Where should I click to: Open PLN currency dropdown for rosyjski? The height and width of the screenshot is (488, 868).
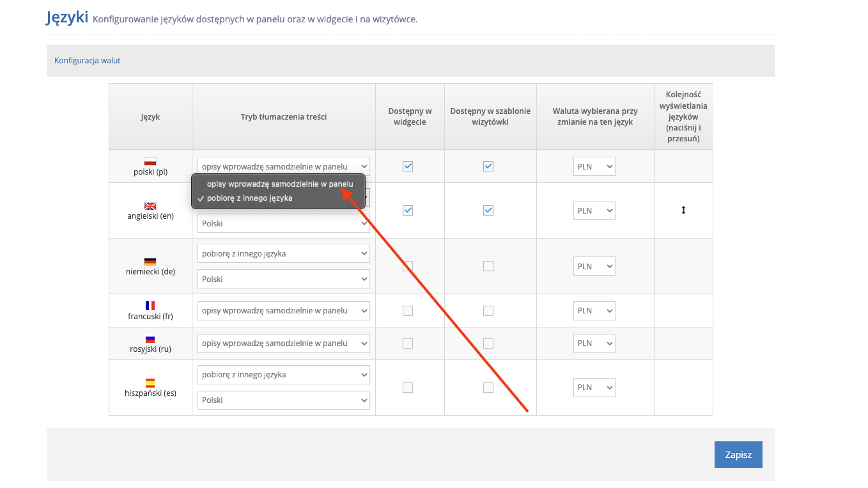pyautogui.click(x=594, y=343)
